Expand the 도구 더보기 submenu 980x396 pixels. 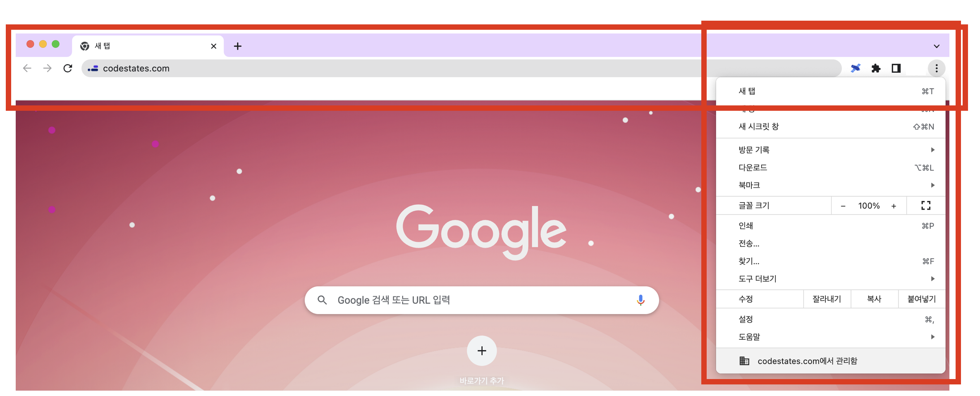point(831,279)
